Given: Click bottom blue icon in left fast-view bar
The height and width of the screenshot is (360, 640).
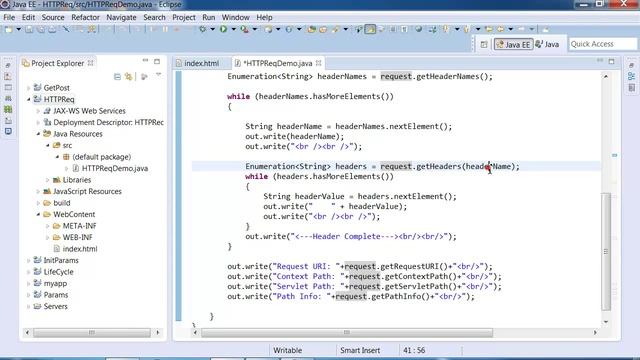Looking at the screenshot, I should point(8,131).
